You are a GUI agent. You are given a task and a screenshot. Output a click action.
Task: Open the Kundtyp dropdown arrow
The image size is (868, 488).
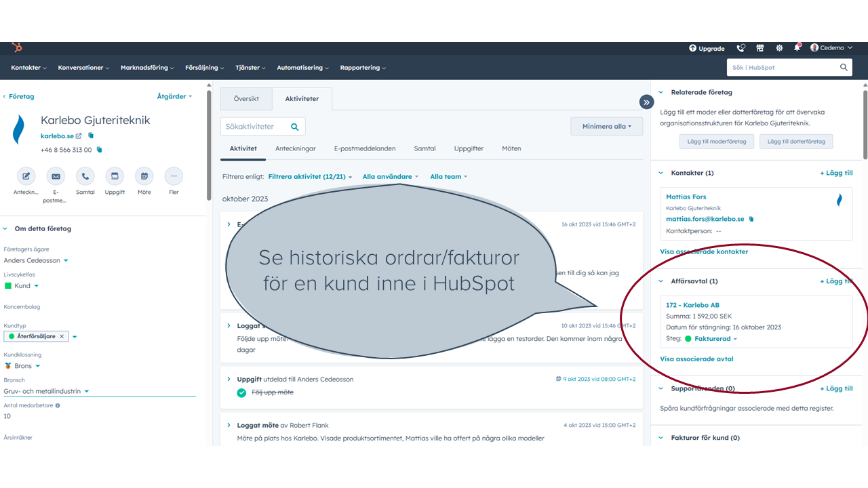(75, 337)
